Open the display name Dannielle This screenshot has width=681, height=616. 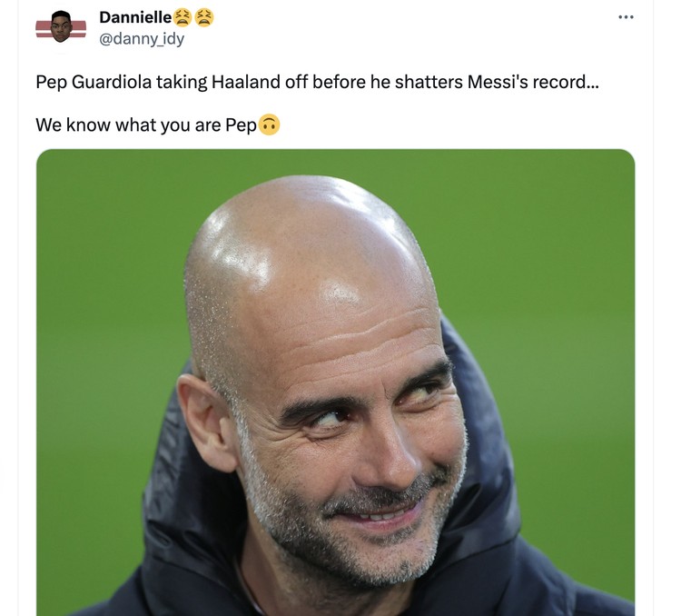coord(135,17)
